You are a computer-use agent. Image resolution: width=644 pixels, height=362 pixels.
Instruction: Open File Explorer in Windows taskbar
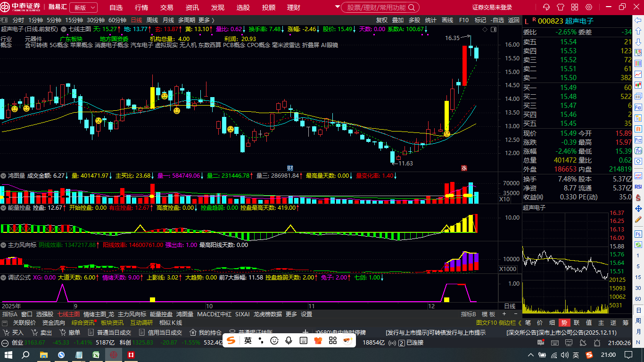click(x=44, y=354)
